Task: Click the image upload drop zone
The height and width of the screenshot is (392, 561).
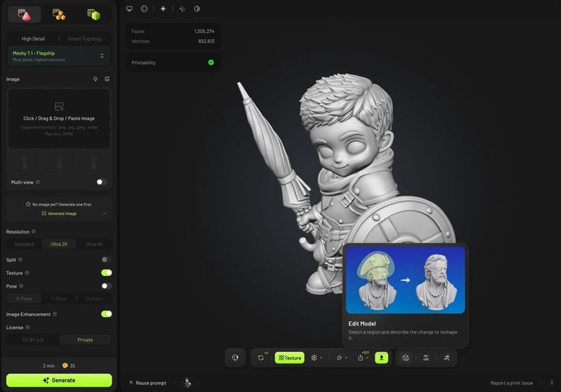Action: click(59, 118)
